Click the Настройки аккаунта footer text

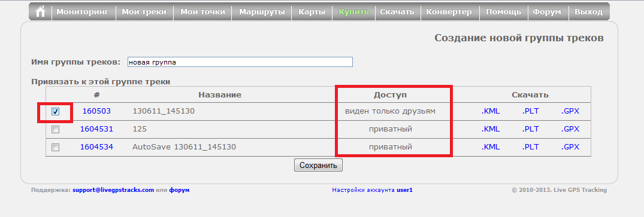(364, 190)
